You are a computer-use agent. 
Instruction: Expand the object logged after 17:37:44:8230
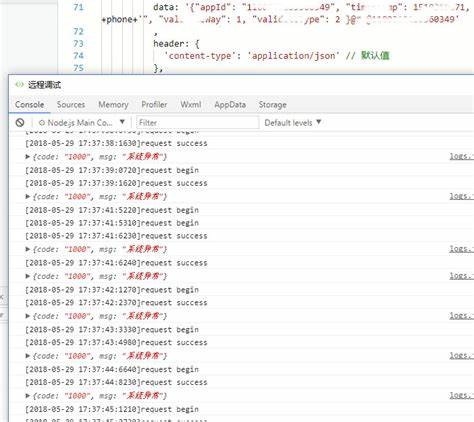[x=28, y=396]
